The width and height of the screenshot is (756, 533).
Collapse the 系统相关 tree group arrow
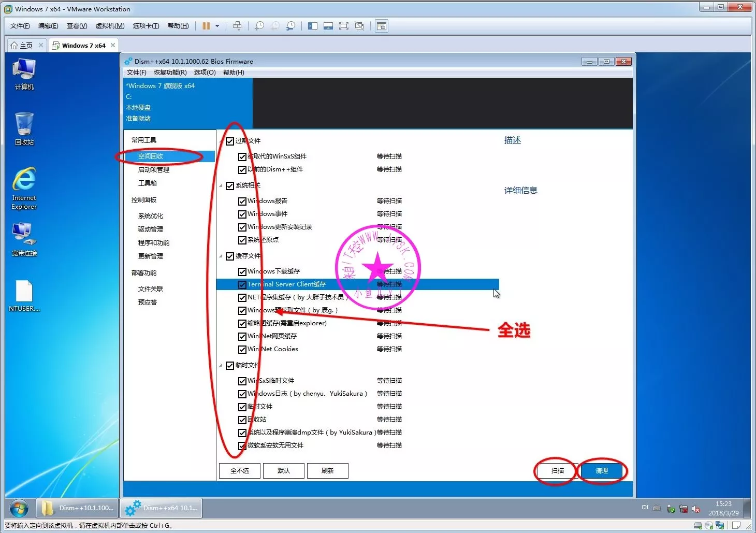point(221,185)
